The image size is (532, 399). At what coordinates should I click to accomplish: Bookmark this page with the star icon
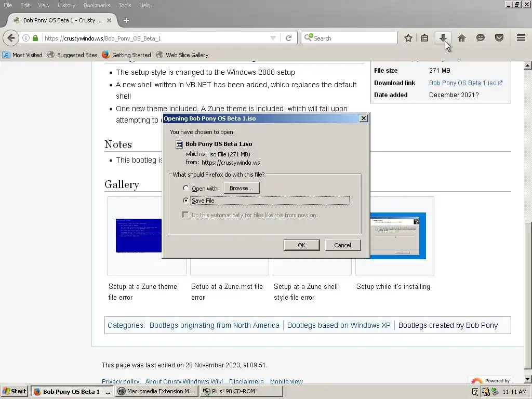(x=408, y=38)
